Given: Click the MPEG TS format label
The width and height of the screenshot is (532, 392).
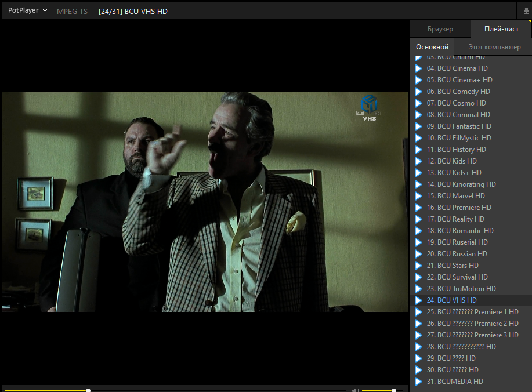Looking at the screenshot, I should (73, 11).
